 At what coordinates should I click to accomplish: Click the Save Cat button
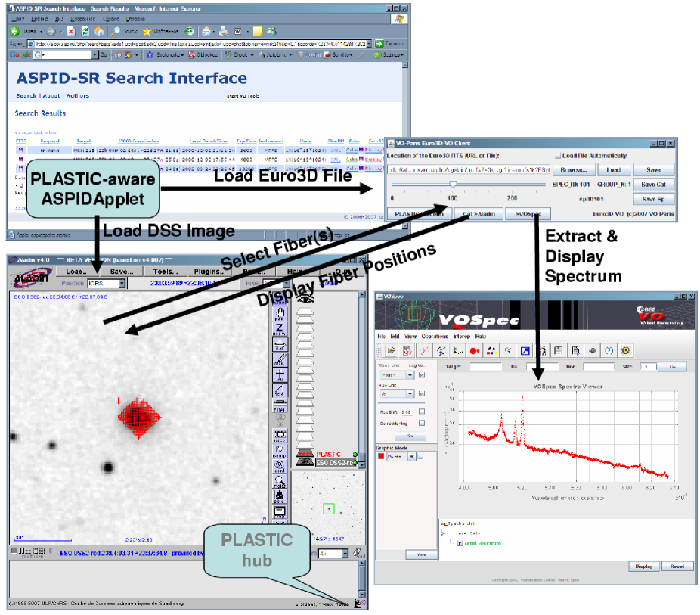click(653, 185)
